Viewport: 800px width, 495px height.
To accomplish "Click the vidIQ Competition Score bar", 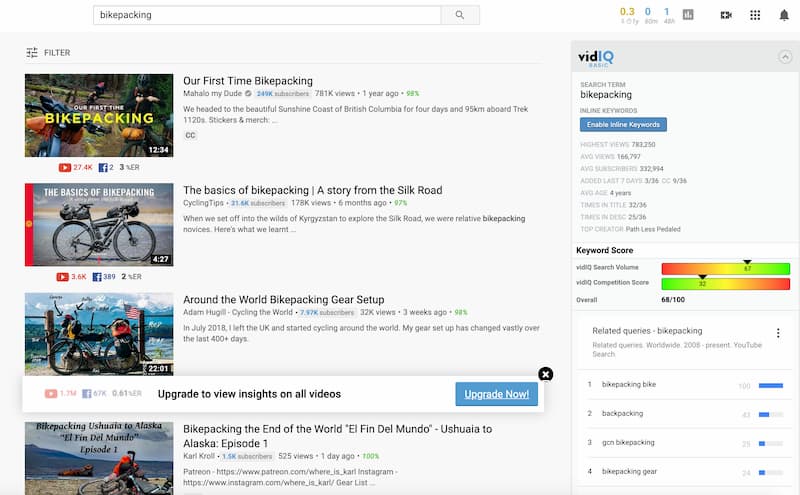I will [x=726, y=283].
